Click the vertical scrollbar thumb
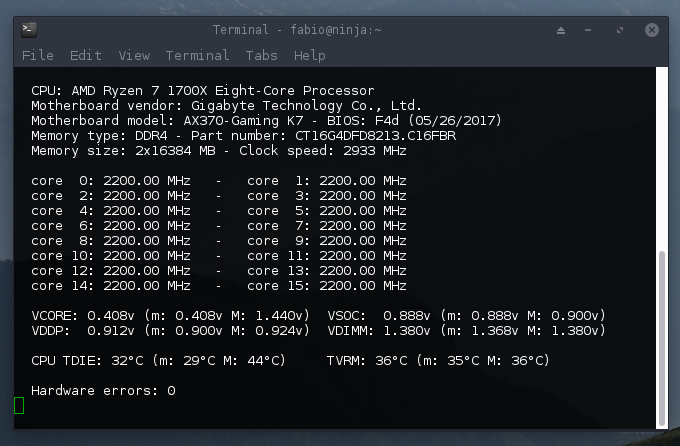This screenshot has height=446, width=680. (x=662, y=338)
